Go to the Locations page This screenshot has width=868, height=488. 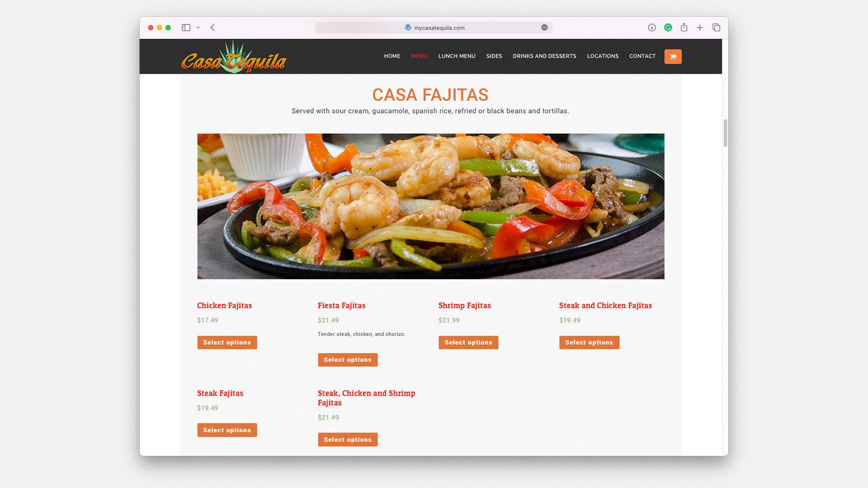point(603,56)
